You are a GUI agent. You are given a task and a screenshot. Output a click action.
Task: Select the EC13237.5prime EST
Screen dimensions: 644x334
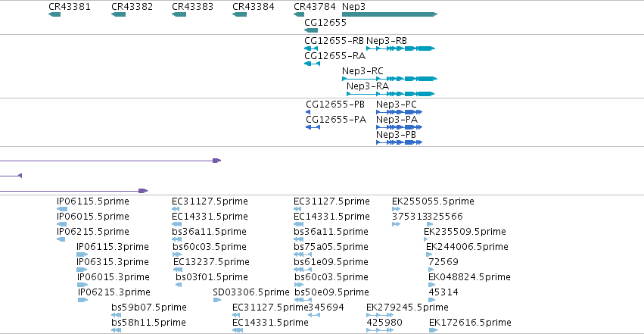click(178, 270)
